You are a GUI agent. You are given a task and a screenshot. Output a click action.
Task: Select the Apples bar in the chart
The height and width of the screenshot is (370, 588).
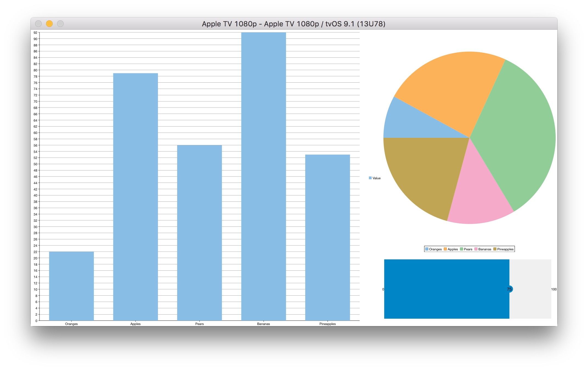(135, 197)
